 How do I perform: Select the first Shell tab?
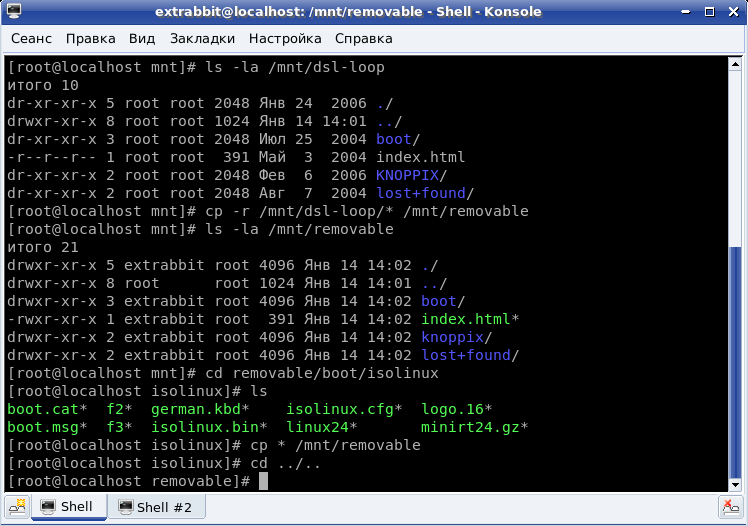pyautogui.click(x=66, y=507)
